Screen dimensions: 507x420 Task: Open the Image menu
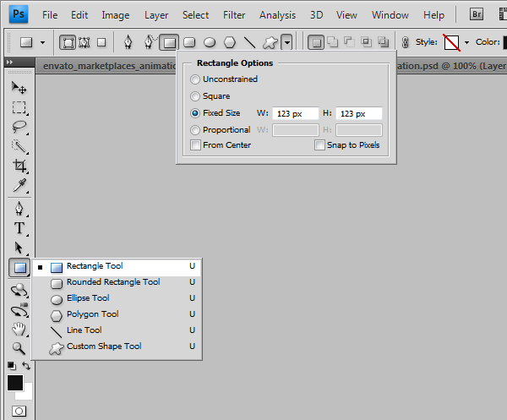point(116,15)
